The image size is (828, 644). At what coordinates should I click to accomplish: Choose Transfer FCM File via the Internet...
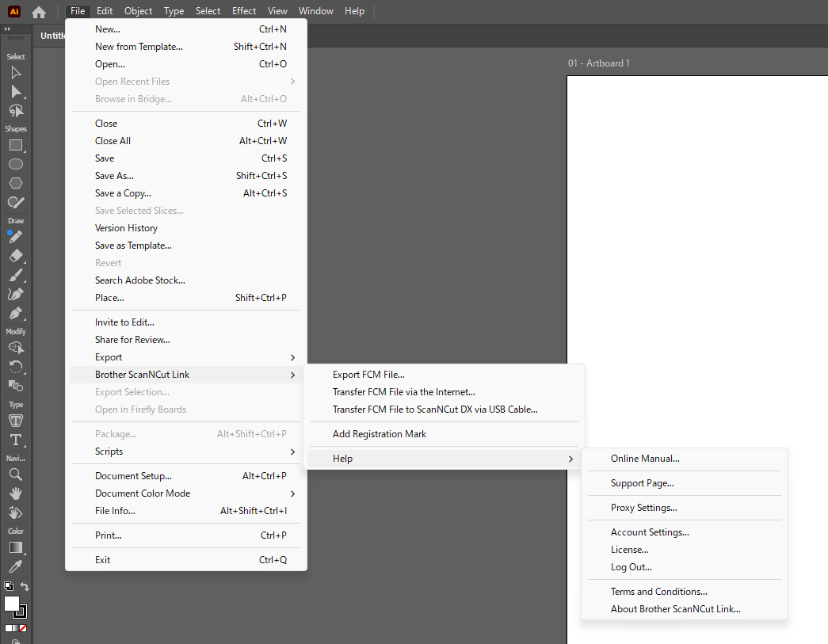tap(444, 391)
